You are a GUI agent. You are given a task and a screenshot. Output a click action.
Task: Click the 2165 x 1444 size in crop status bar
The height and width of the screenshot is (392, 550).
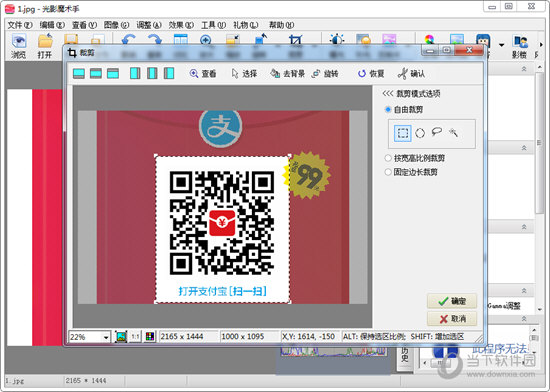point(182,337)
